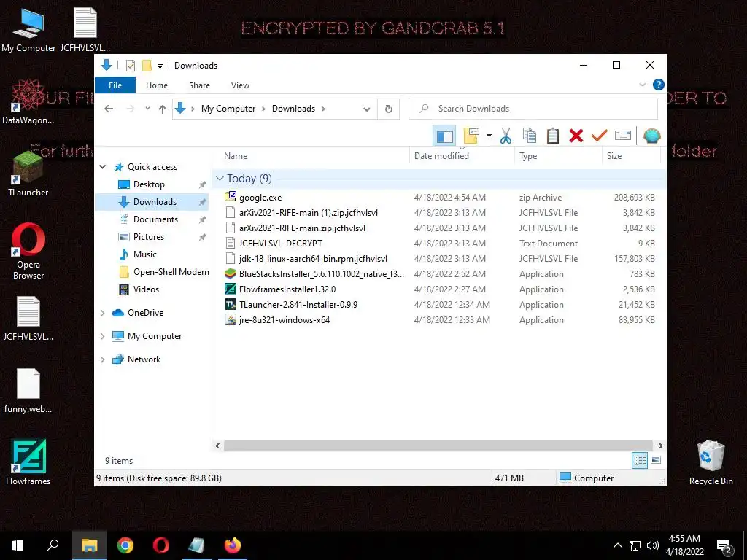Collapse the Quick access tree node
This screenshot has width=747, height=560.
[102, 167]
